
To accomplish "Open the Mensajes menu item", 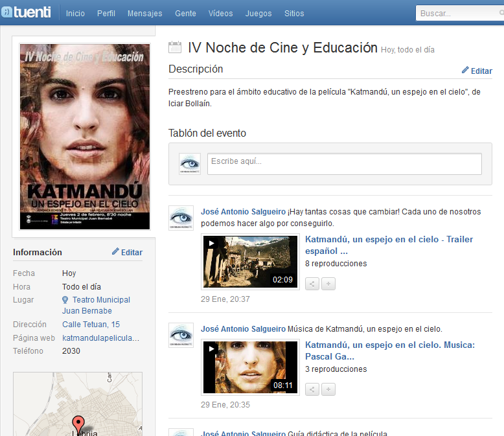I will click(145, 14).
